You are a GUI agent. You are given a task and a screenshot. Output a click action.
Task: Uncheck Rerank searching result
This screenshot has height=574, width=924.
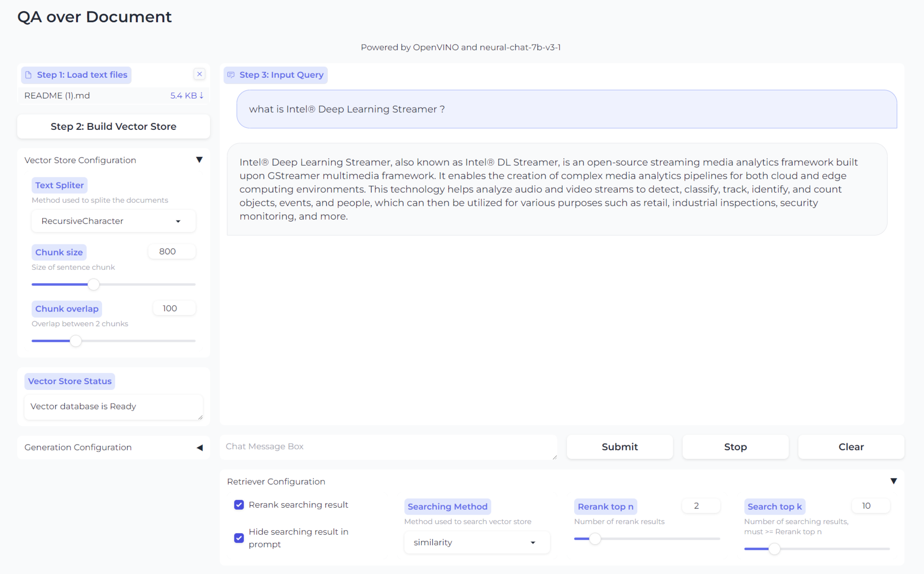pyautogui.click(x=239, y=505)
